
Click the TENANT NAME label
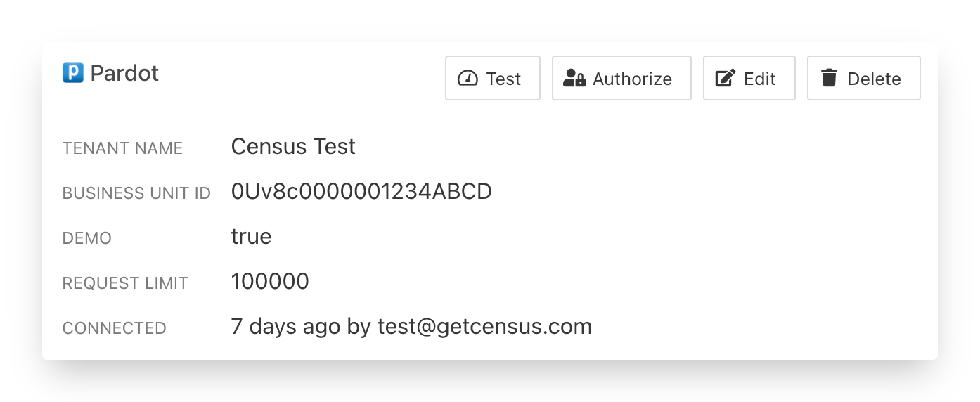[x=122, y=148]
